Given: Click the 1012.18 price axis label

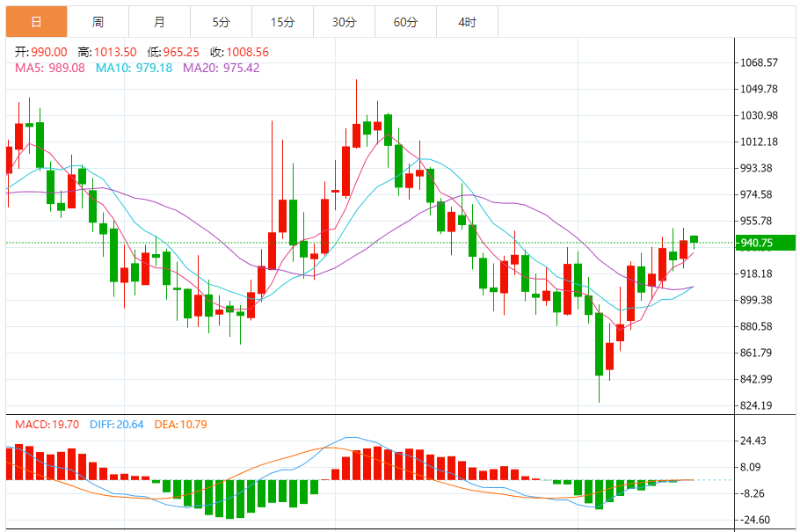Looking at the screenshot, I should pos(760,142).
